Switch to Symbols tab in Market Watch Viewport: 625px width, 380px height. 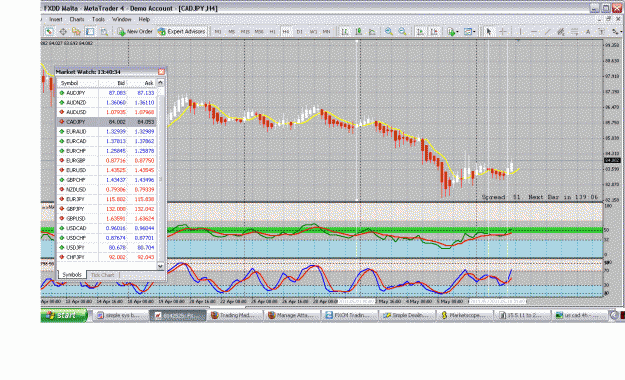pyautogui.click(x=72, y=275)
